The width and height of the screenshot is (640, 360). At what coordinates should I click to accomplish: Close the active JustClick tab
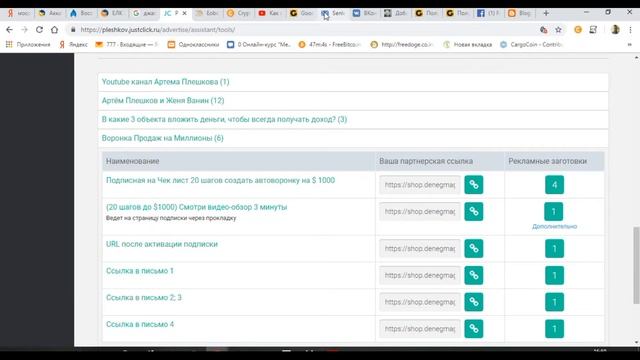click(184, 13)
